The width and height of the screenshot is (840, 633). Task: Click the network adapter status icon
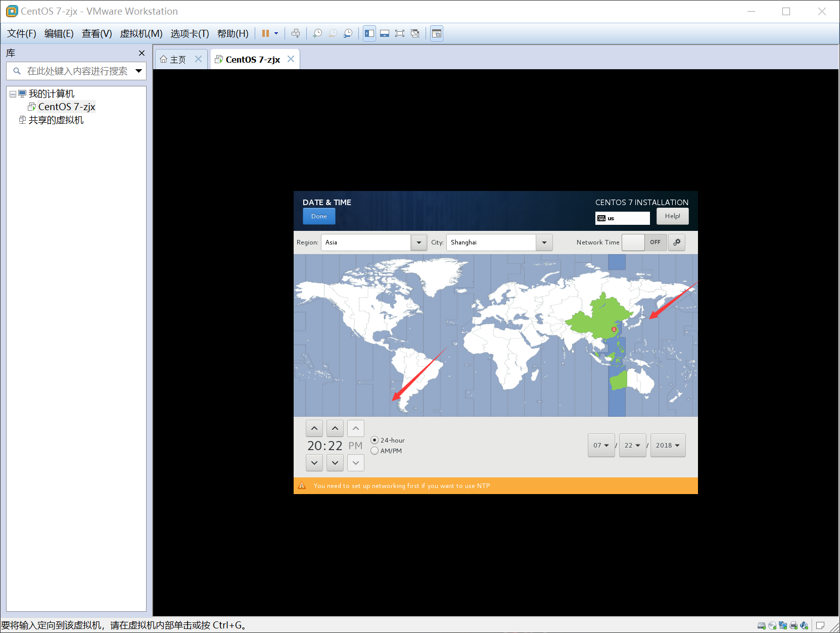(x=783, y=625)
